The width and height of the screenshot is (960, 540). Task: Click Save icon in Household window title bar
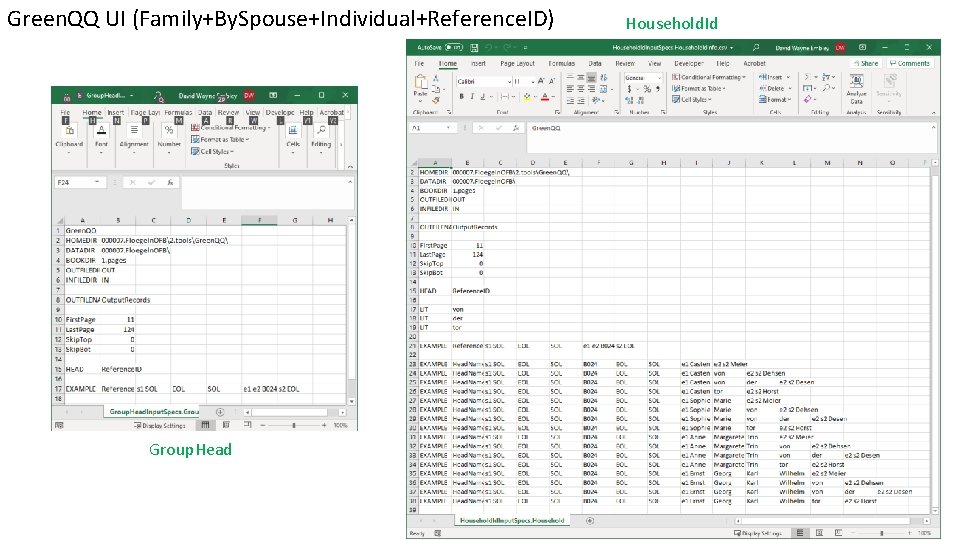click(x=474, y=47)
